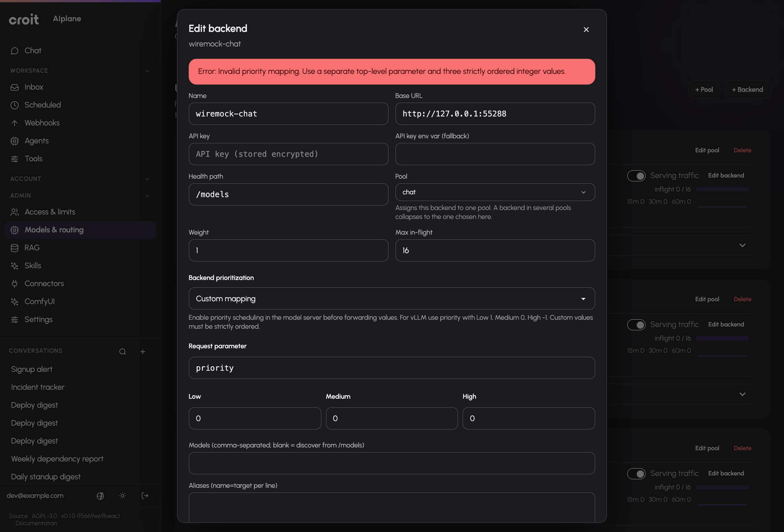Close the Edit backend dialog
The image size is (784, 532).
[586, 30]
